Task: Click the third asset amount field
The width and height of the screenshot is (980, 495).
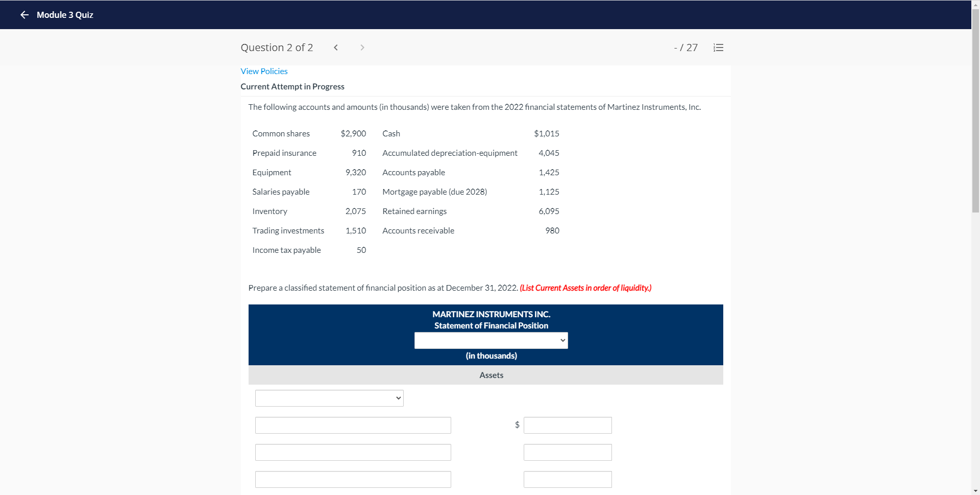Action: click(568, 479)
